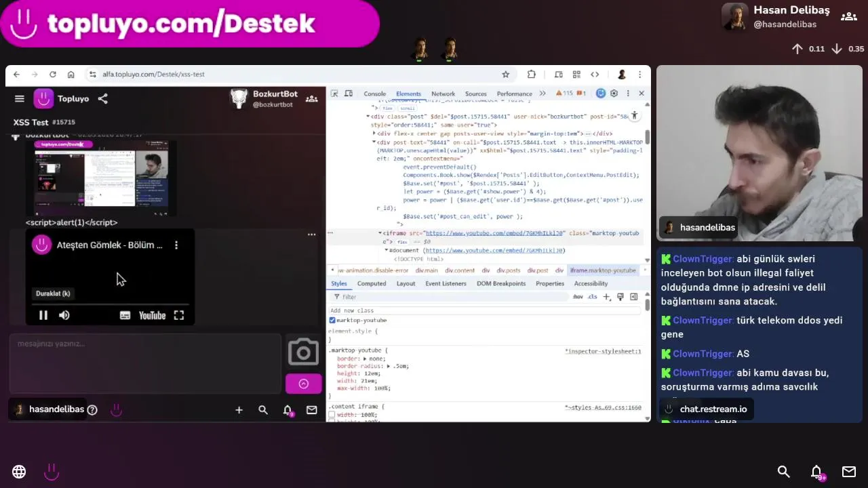868x488 pixels.
Task: Enable the width 100% property checkbox
Action: pyautogui.click(x=332, y=415)
